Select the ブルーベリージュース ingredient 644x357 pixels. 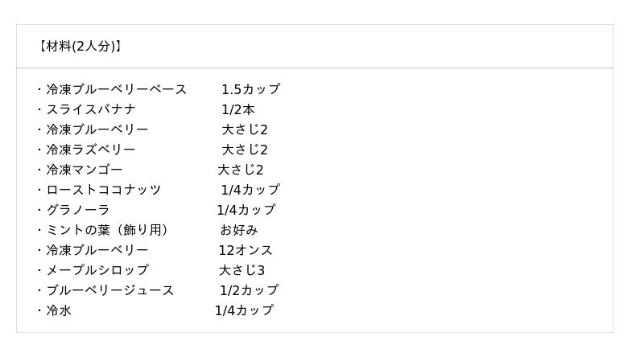(x=109, y=290)
